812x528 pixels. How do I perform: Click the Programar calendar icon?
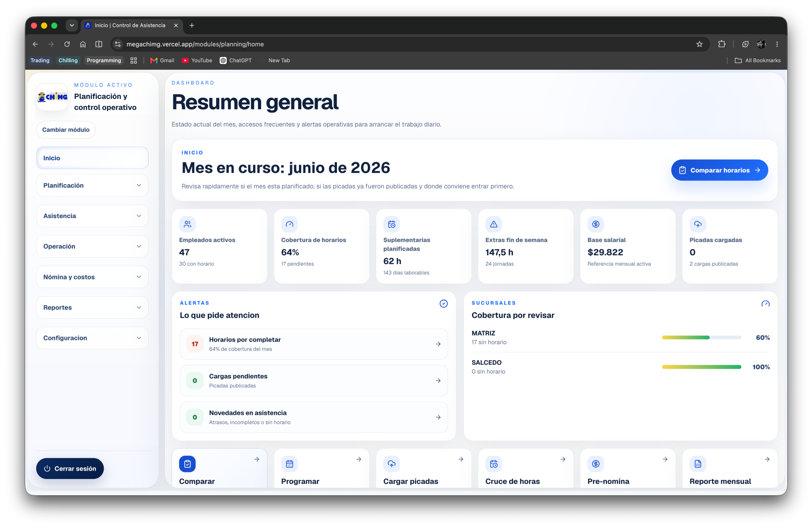point(289,464)
